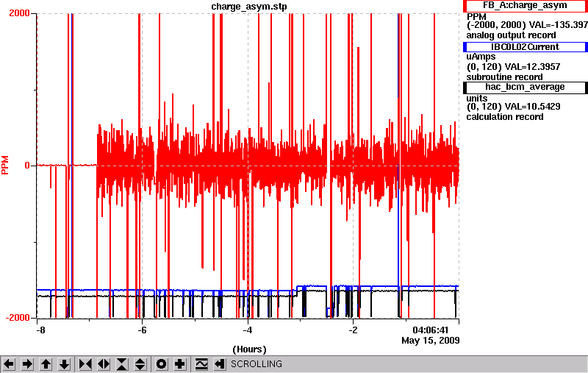Pan the plot right with right arrow

[27, 364]
